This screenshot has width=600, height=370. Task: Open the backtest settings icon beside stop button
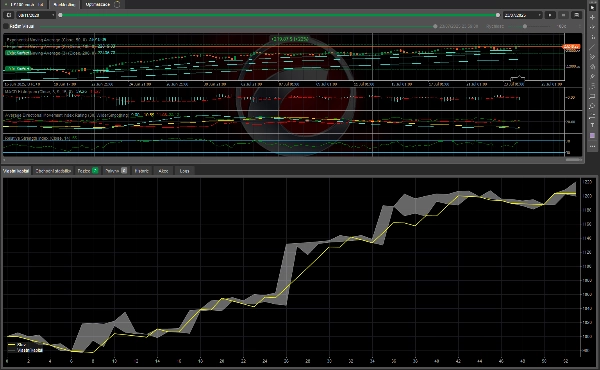576,15
